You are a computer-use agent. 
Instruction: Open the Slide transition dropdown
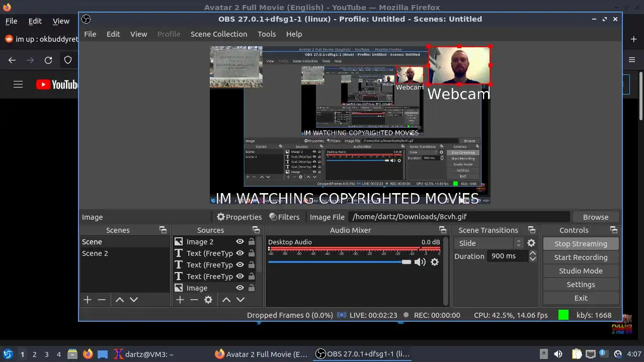(489, 243)
